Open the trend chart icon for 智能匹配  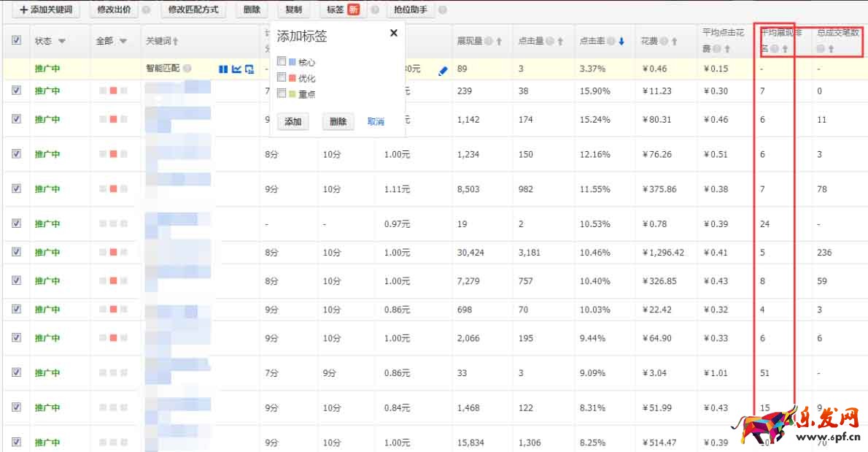(x=236, y=69)
